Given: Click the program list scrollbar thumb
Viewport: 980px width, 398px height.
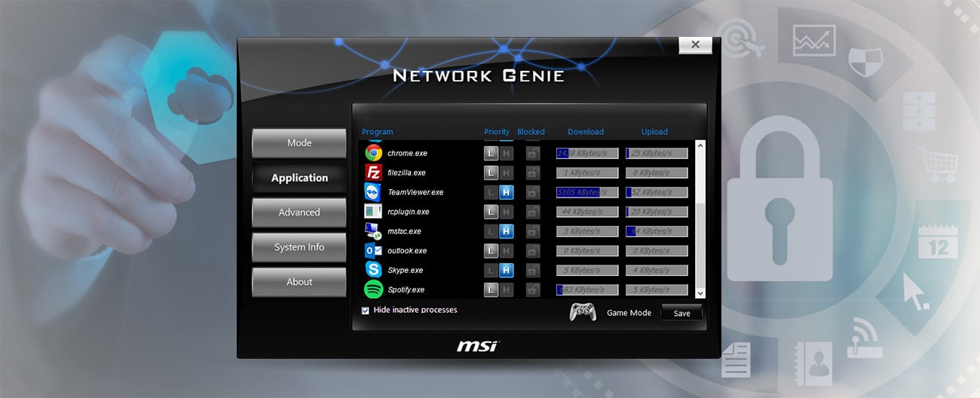Looking at the screenshot, I should (x=700, y=246).
